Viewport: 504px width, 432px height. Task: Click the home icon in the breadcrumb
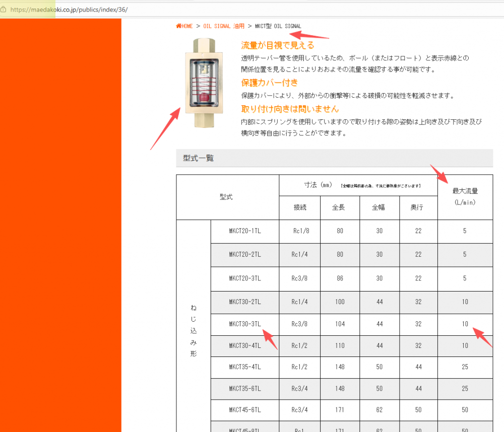click(178, 26)
